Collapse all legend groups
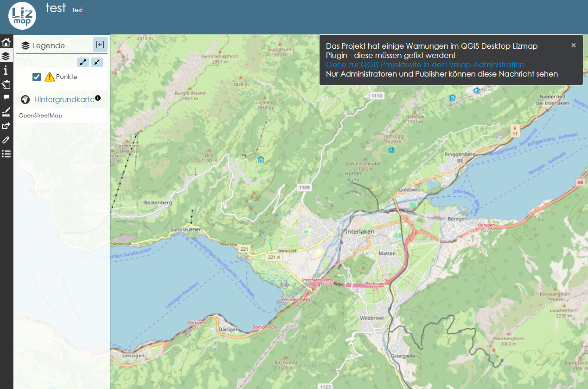 [x=97, y=62]
